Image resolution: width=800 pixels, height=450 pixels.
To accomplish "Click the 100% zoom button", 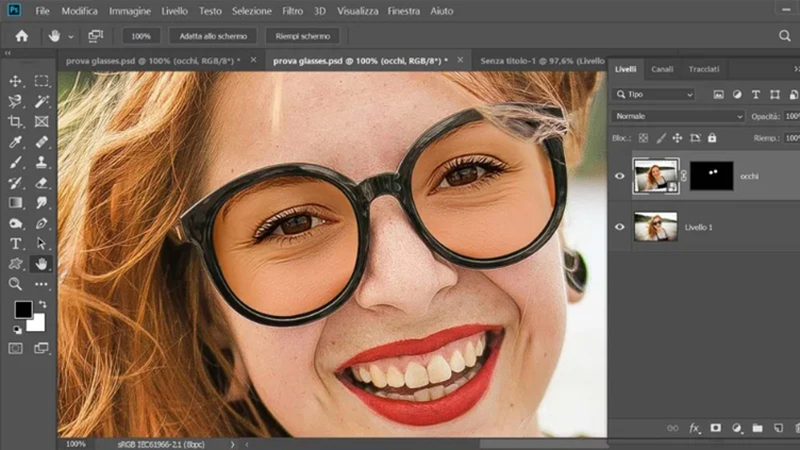I will pos(141,36).
